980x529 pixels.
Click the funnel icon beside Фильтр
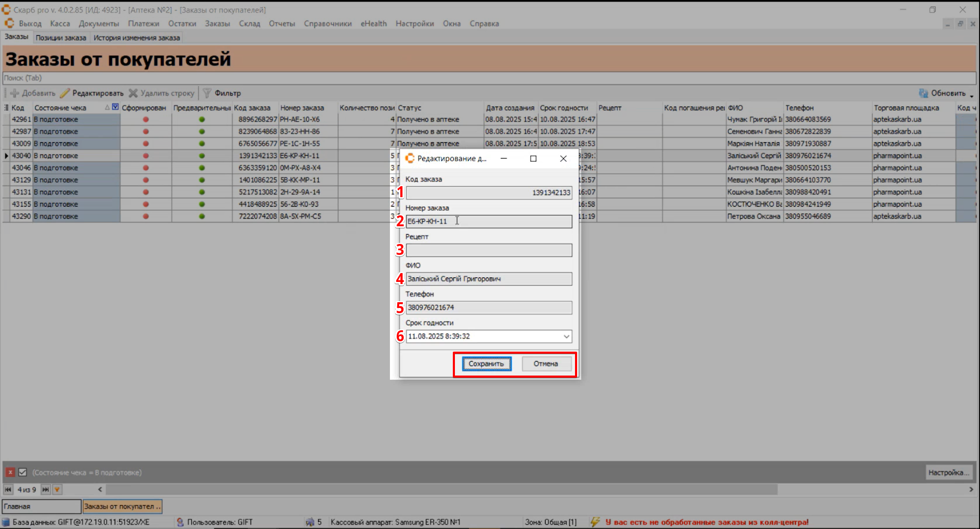(207, 93)
